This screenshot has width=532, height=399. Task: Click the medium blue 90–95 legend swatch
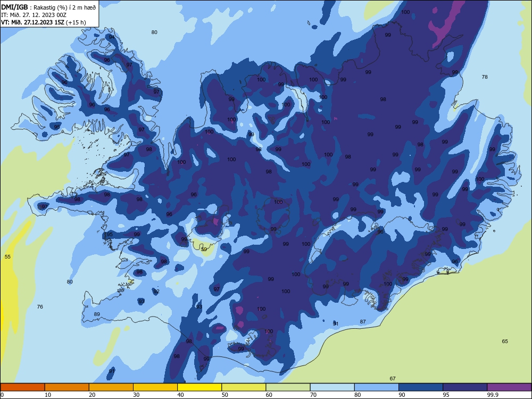tap(421, 387)
